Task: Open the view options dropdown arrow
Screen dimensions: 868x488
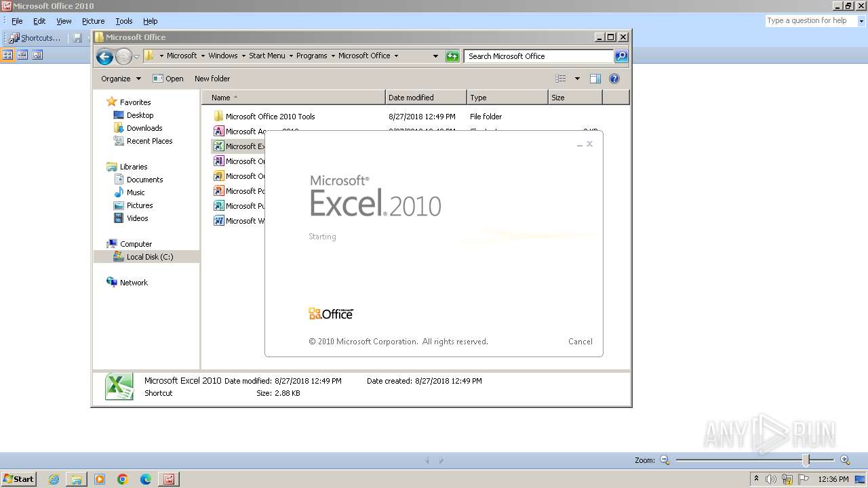Action: 577,79
